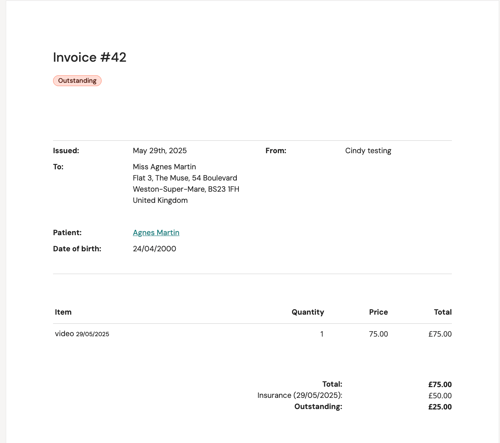This screenshot has height=443, width=500.
Task: Click the Quantity column header
Action: tap(308, 312)
